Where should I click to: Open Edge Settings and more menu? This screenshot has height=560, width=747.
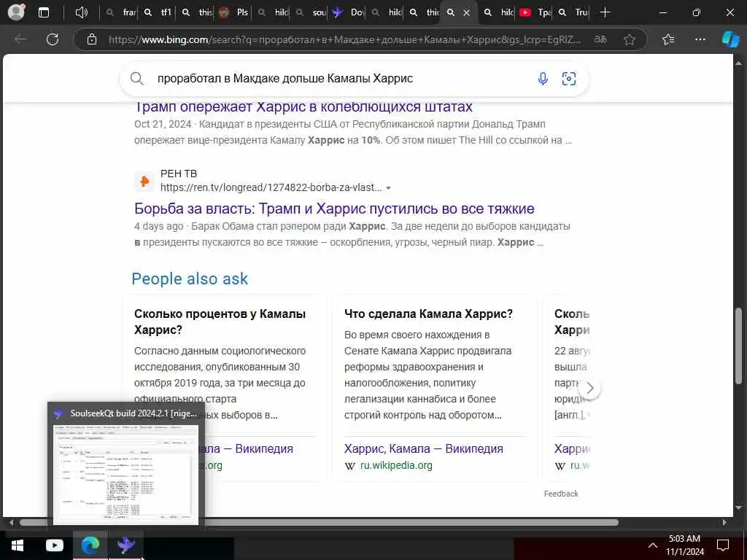(700, 39)
